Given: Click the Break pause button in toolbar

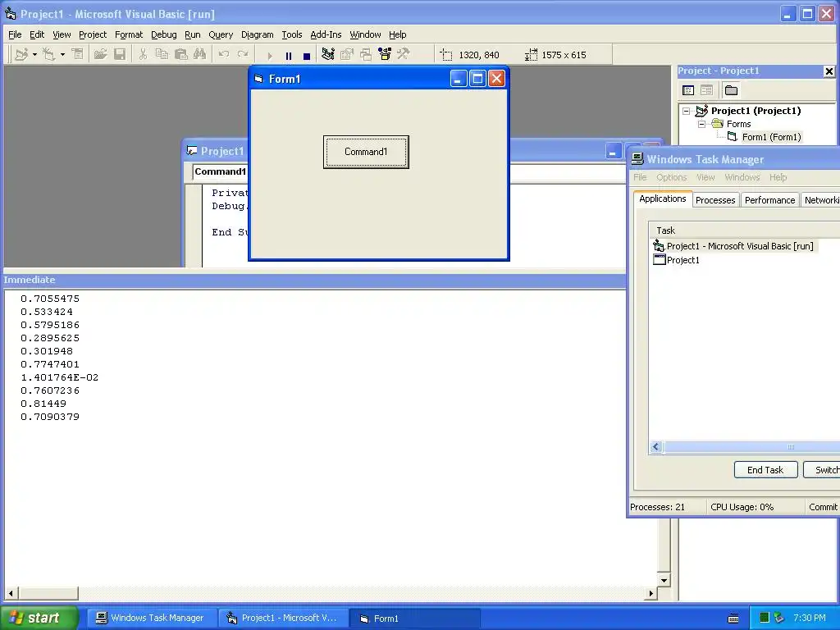Looking at the screenshot, I should [x=288, y=55].
